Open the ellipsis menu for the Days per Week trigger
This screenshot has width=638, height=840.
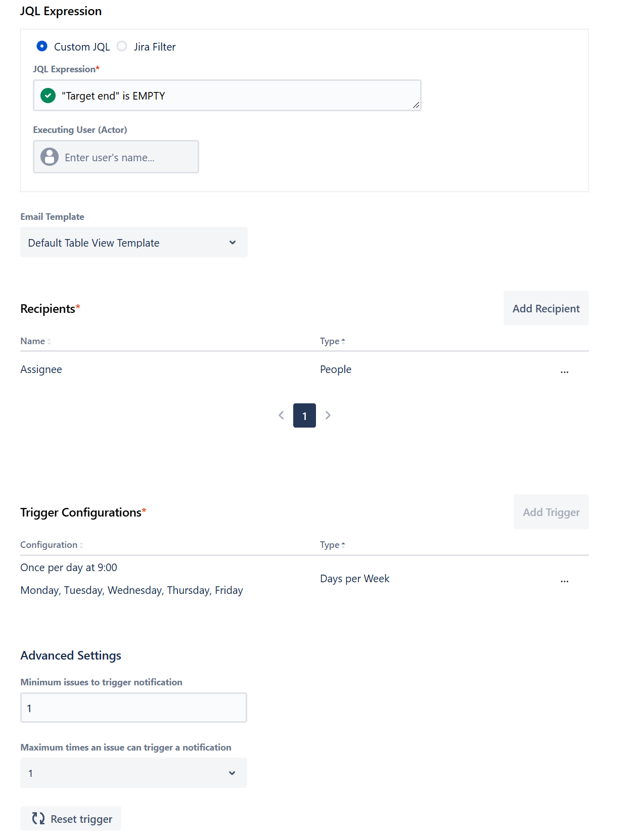click(564, 580)
